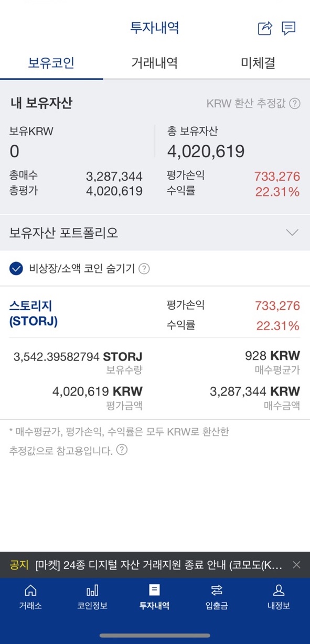This screenshot has height=644, width=310.
Task: Switch to 거래내역 tab
Action: click(x=154, y=63)
